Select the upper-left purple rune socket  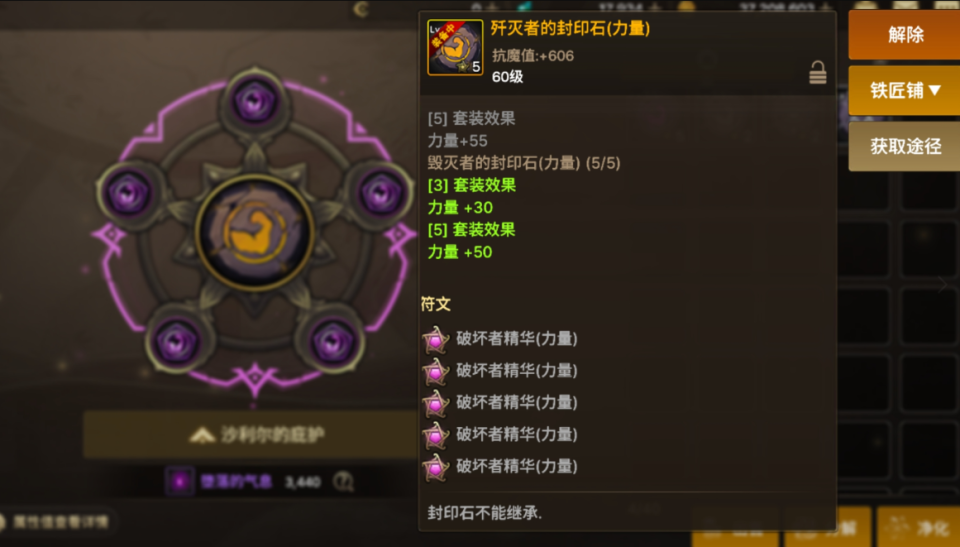(x=127, y=194)
